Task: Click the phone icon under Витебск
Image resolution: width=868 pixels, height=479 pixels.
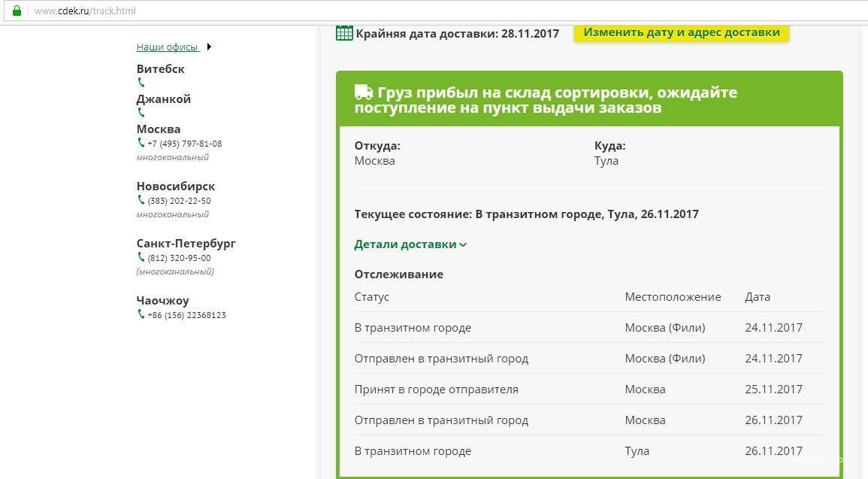Action: click(141, 83)
